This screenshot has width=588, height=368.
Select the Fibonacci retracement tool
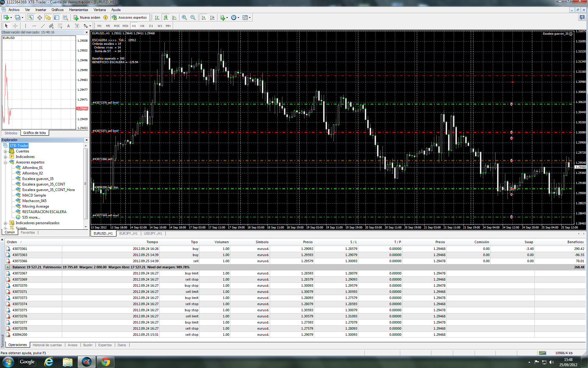tap(60, 26)
